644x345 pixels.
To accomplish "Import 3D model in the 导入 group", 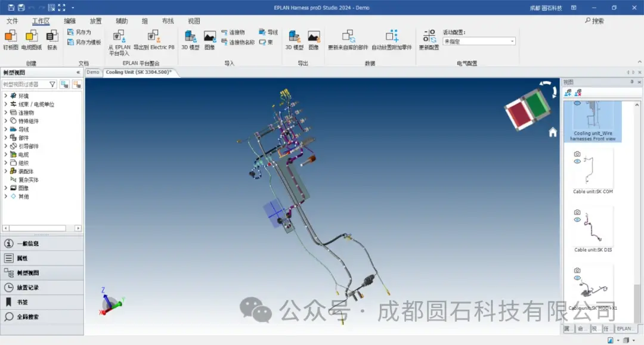I will click(x=191, y=40).
